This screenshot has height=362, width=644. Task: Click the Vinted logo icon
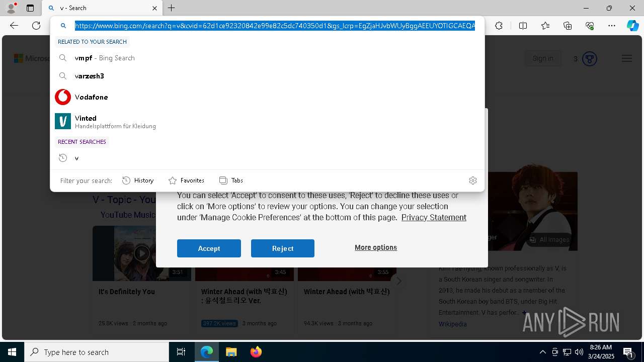click(63, 121)
